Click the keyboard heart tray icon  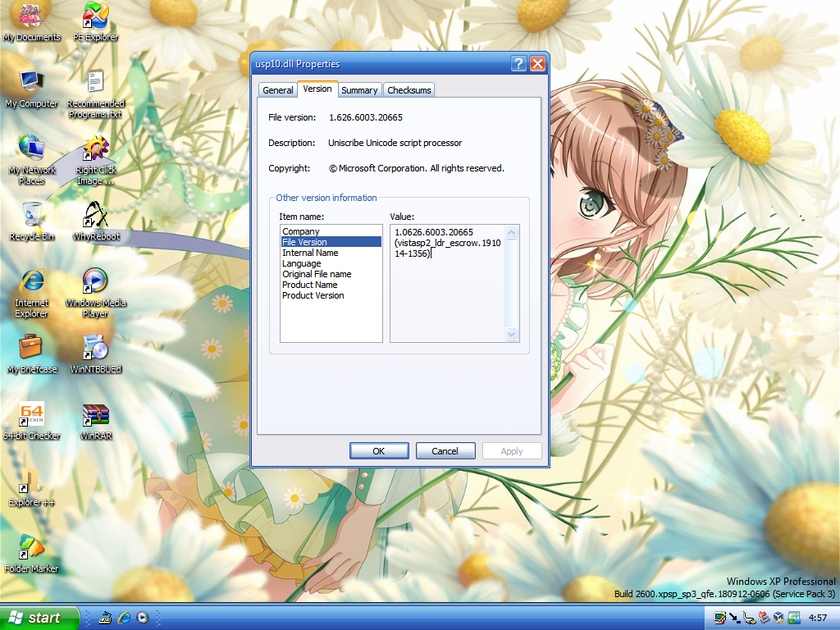tap(764, 619)
